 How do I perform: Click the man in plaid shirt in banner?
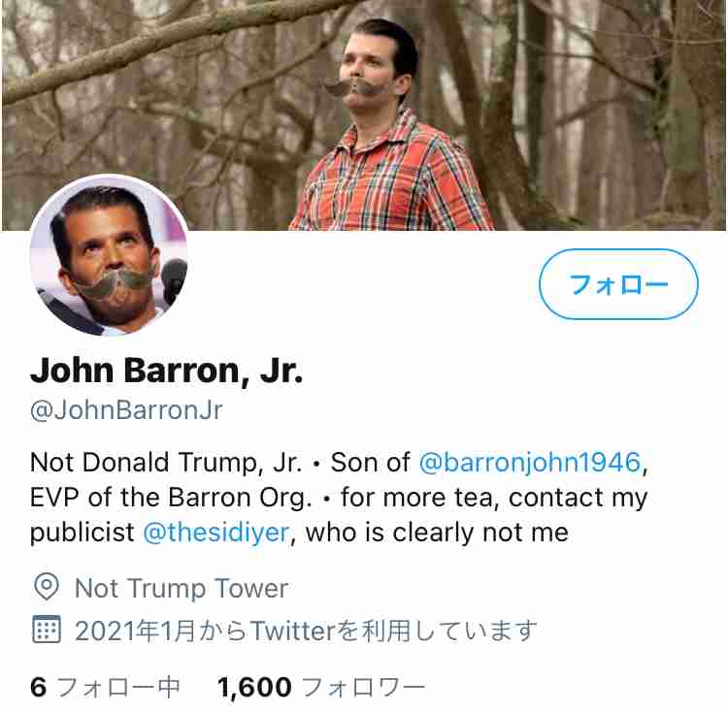coord(389,125)
